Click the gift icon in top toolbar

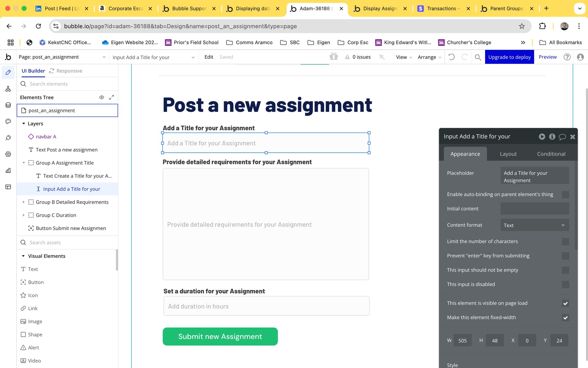pos(334,57)
